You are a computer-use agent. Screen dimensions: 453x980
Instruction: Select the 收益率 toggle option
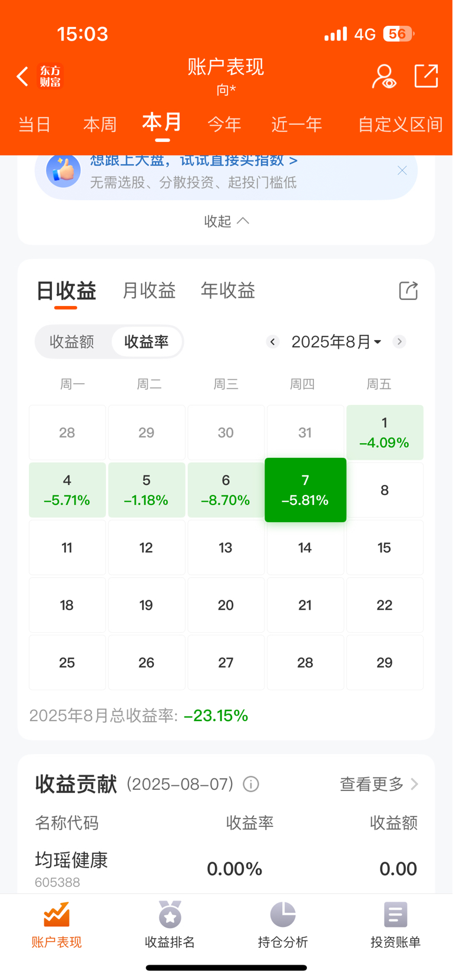coord(147,342)
